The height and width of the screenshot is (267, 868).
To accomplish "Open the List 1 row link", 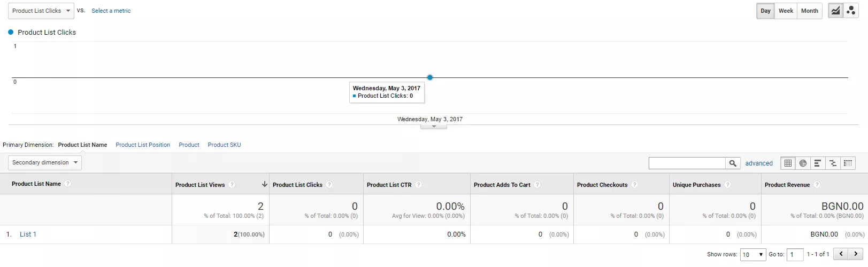I will [28, 234].
